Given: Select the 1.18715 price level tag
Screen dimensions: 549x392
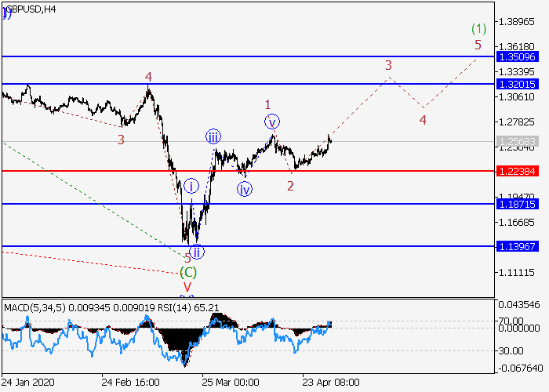Looking at the screenshot, I should pyautogui.click(x=516, y=204).
